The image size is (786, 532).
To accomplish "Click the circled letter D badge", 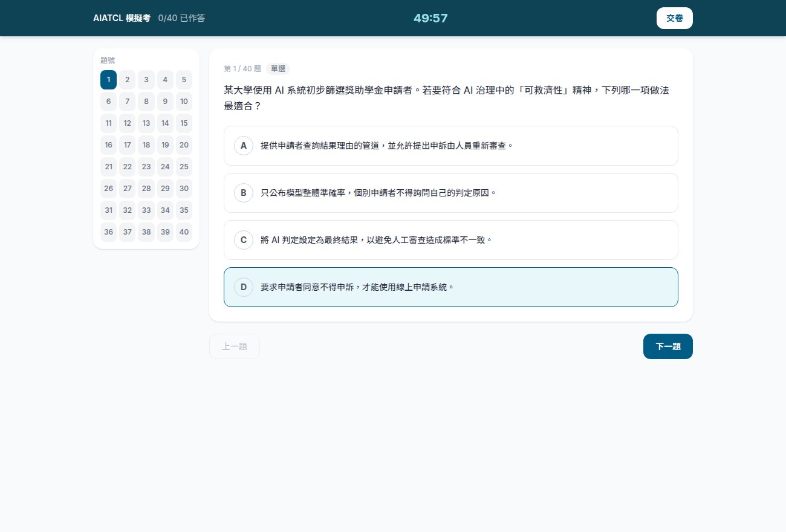I will click(244, 287).
